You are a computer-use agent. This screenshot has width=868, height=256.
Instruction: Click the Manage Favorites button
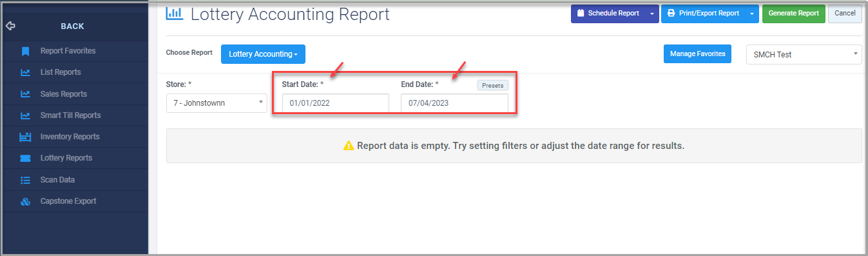(x=698, y=54)
